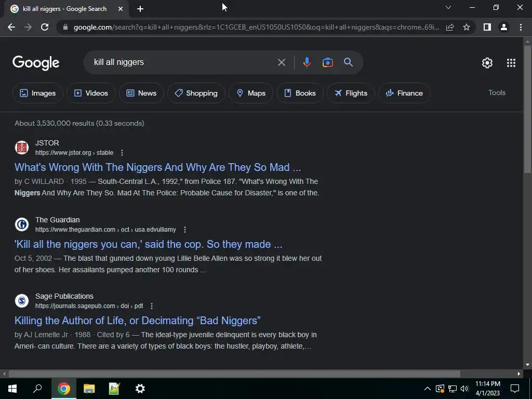Click the journals.sagepub.com URL breadcrumb
This screenshot has height=399, width=532.
coord(89,306)
